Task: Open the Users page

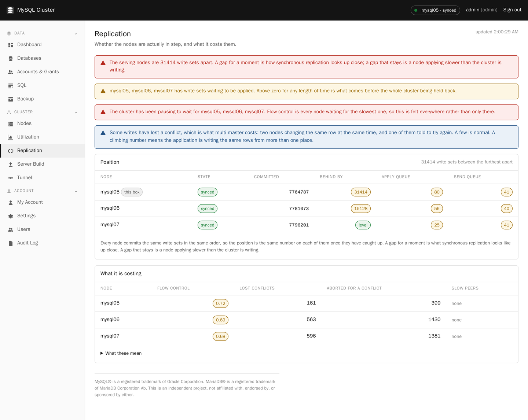Action: [43, 229]
